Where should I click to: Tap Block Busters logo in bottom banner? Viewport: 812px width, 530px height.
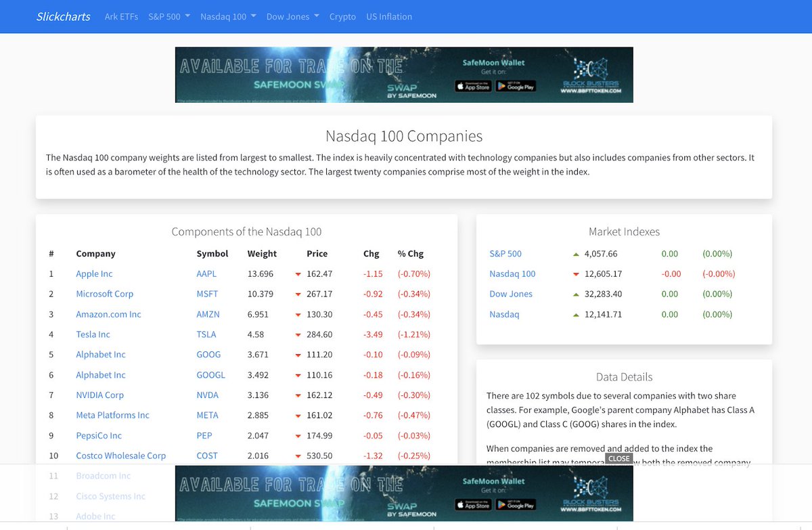click(x=591, y=494)
